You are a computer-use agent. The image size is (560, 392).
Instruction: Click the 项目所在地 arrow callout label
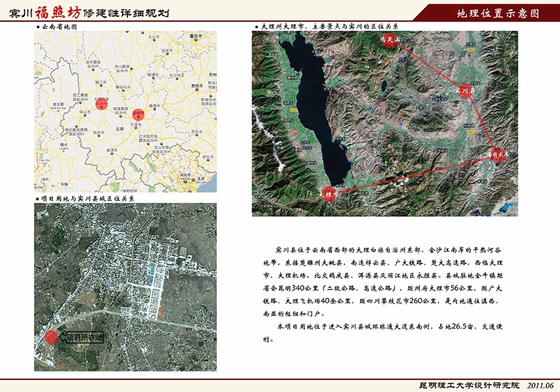pos(83,337)
